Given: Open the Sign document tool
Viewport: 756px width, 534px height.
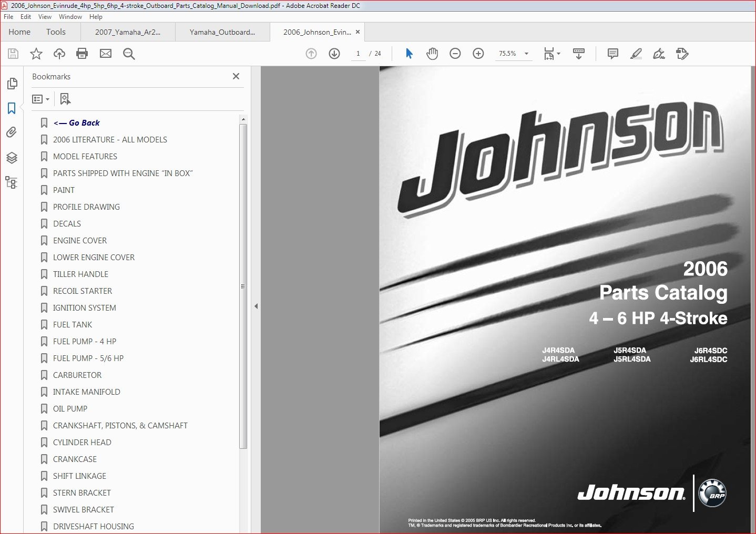Looking at the screenshot, I should [x=659, y=54].
